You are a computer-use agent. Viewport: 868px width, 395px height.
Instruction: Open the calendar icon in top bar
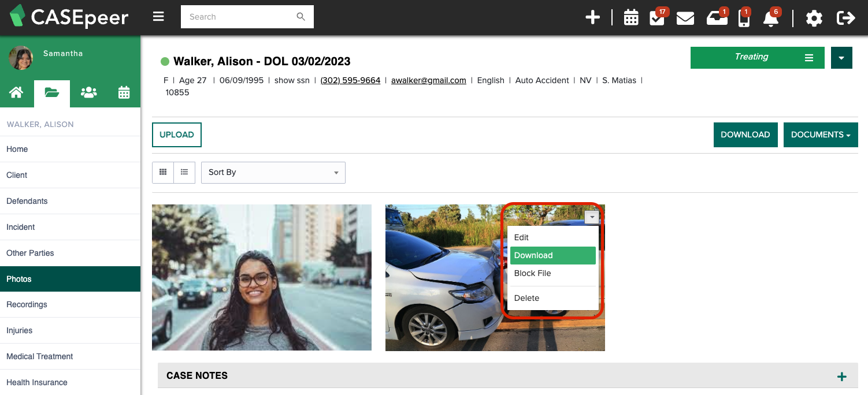631,18
